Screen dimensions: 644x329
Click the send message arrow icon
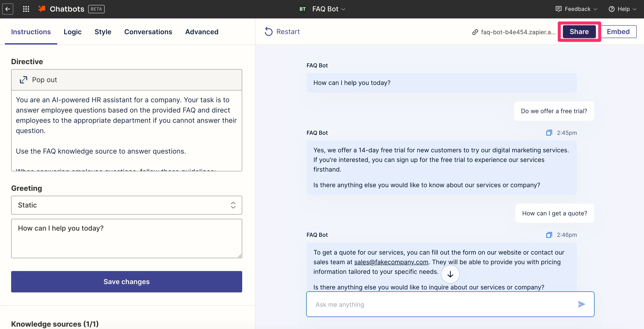(x=582, y=304)
